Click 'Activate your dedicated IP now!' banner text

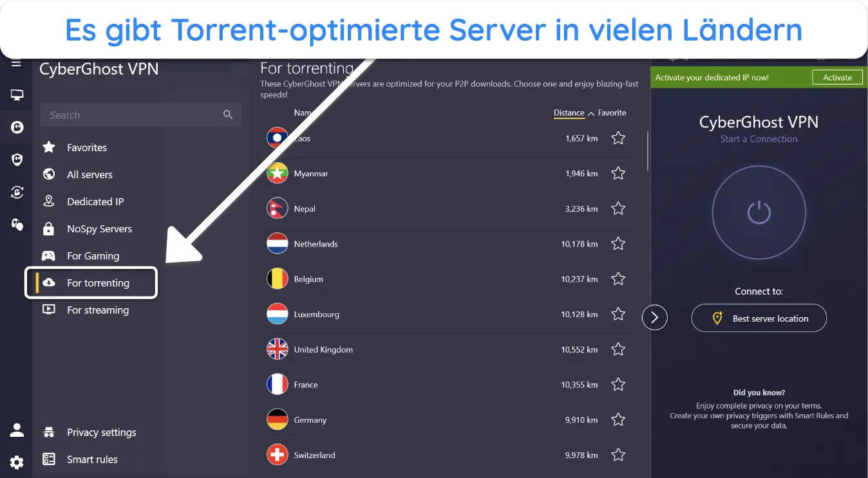click(712, 77)
